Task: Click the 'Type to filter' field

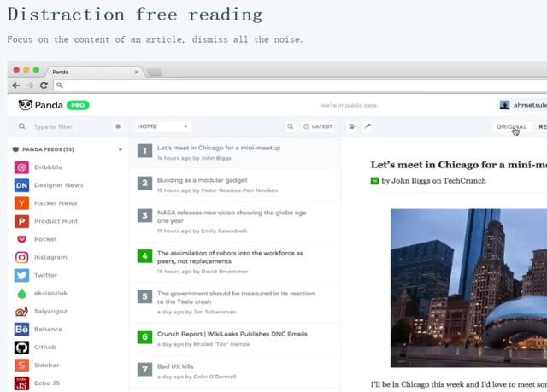Action: coord(68,126)
